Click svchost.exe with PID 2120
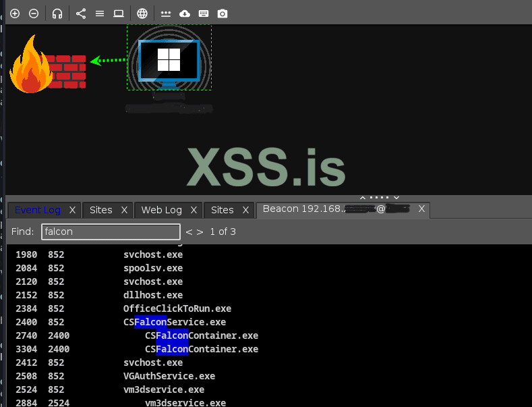532x407 pixels. tap(153, 281)
